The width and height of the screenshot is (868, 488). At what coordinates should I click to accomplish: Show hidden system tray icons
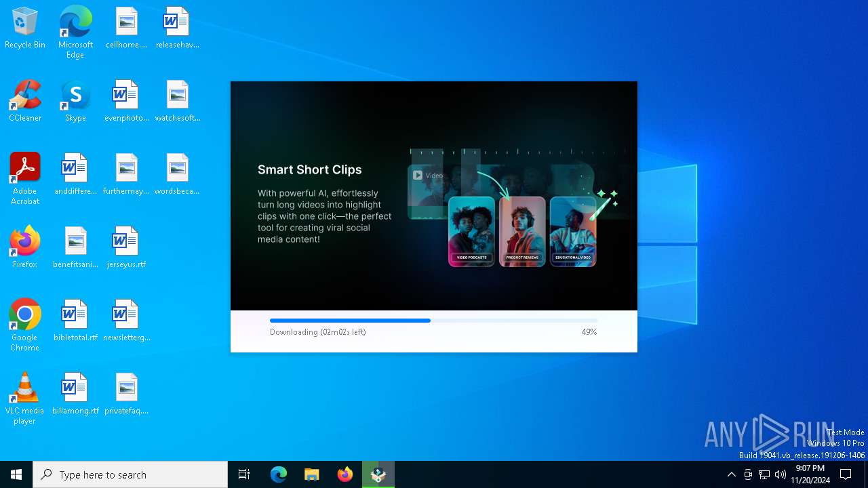(x=731, y=474)
